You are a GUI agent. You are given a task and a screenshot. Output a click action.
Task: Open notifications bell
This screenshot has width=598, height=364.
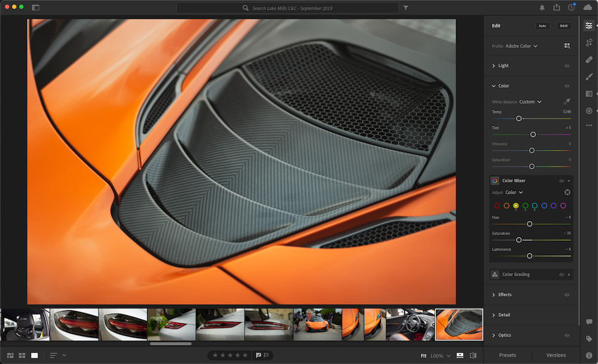pyautogui.click(x=542, y=8)
